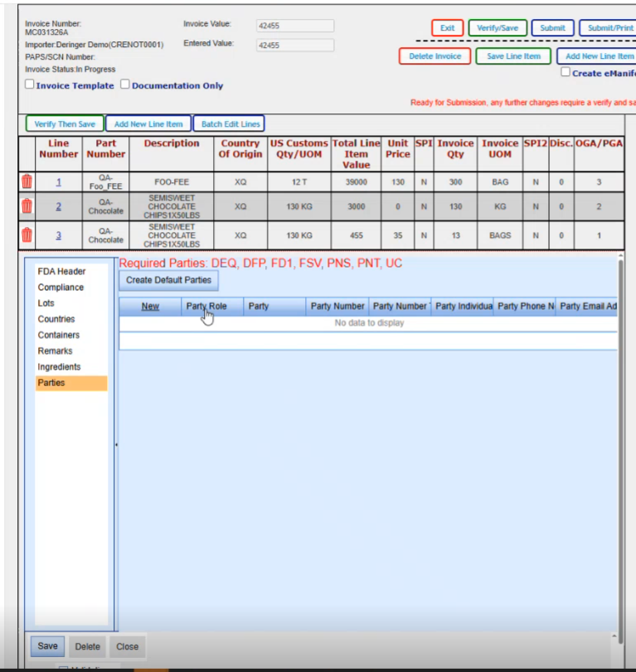
Task: Select Compliance in the side list
Action: pos(61,288)
